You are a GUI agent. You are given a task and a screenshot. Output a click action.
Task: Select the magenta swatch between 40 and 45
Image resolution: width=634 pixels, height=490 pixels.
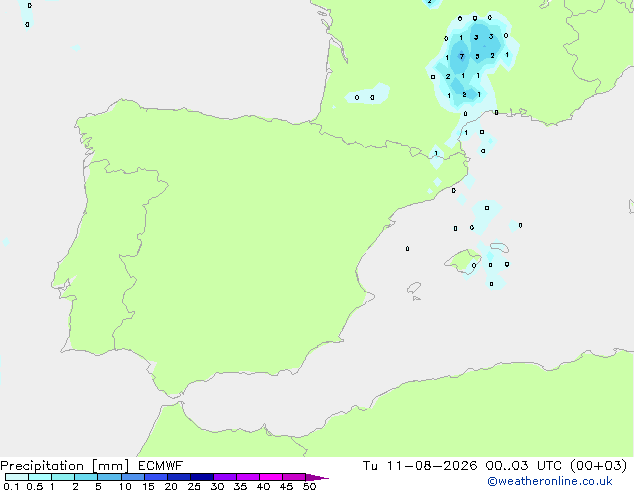pyautogui.click(x=271, y=477)
